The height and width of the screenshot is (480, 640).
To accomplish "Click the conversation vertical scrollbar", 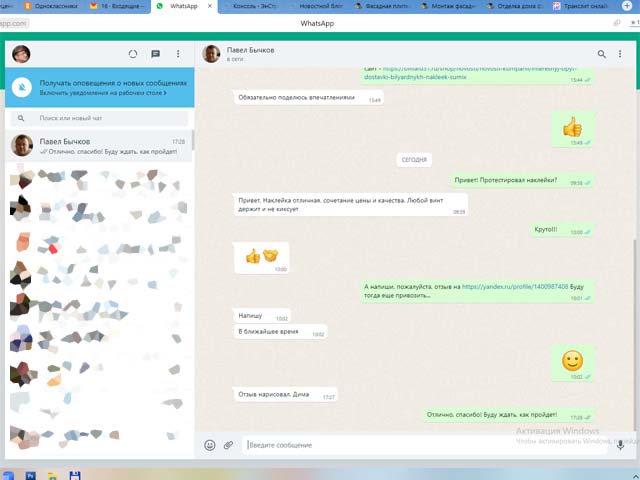I will click(635, 335).
